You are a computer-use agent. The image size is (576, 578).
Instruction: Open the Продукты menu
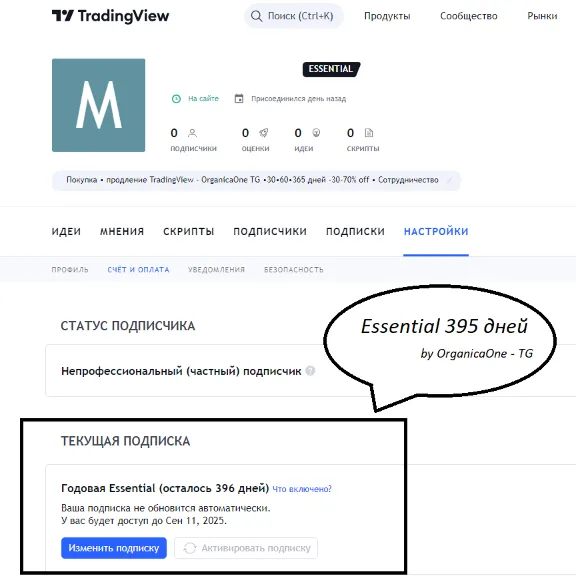[387, 16]
